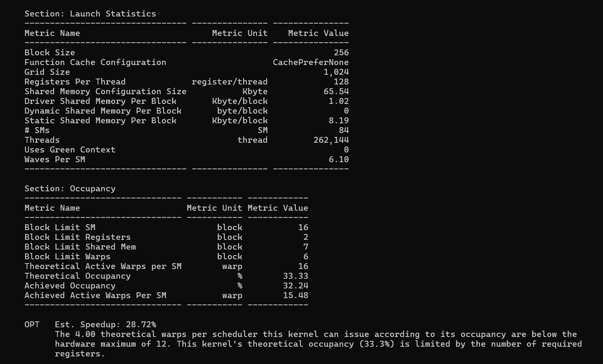Click the Achieved Occupancy value 32.24
This screenshot has width=603, height=364.
(295, 286)
